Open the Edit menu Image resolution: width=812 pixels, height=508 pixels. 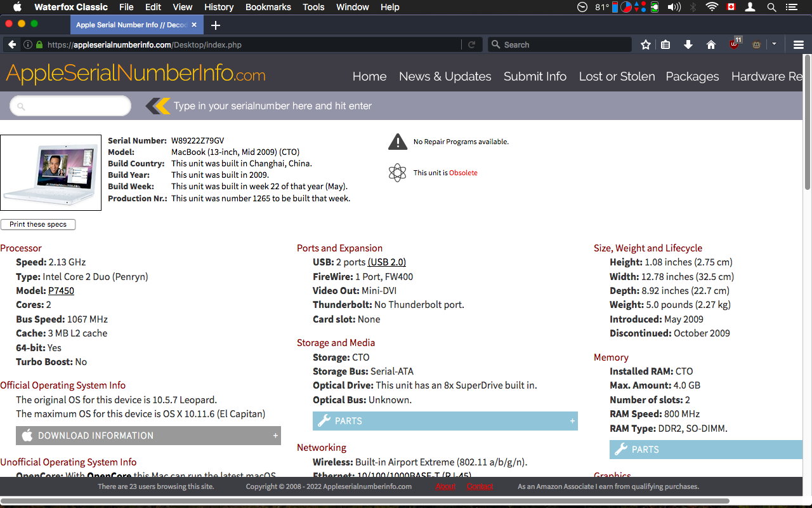[x=153, y=7]
